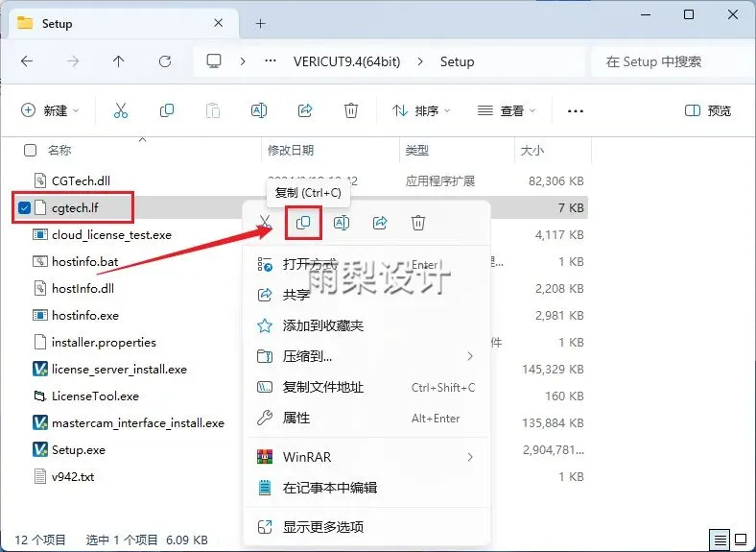Image resolution: width=756 pixels, height=552 pixels.
Task: Choose 复制文件地址 in context menu
Action: pos(366,388)
